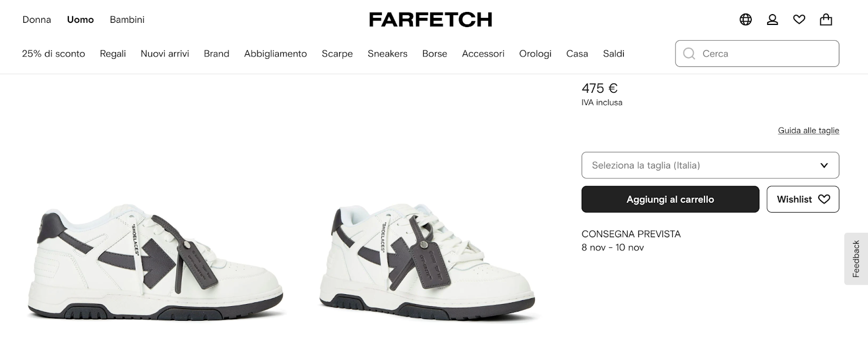Open the language and region globe icon

click(x=745, y=20)
